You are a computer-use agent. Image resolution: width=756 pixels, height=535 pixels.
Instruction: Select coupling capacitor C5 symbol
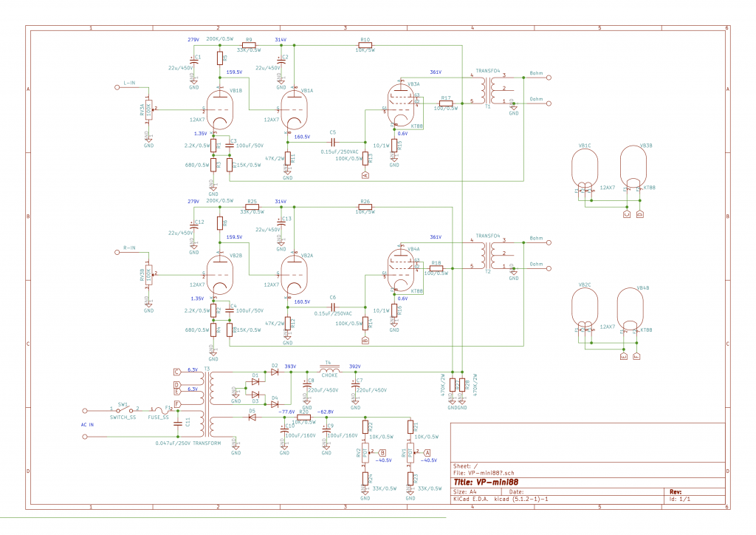333,141
